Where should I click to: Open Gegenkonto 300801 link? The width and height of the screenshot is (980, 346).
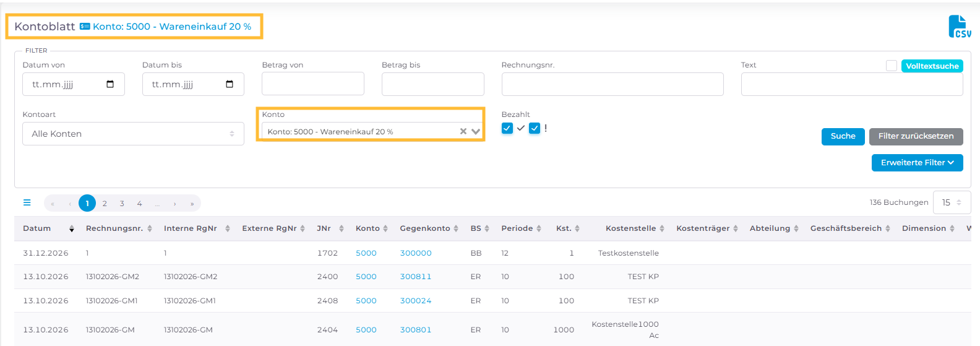[x=416, y=330]
